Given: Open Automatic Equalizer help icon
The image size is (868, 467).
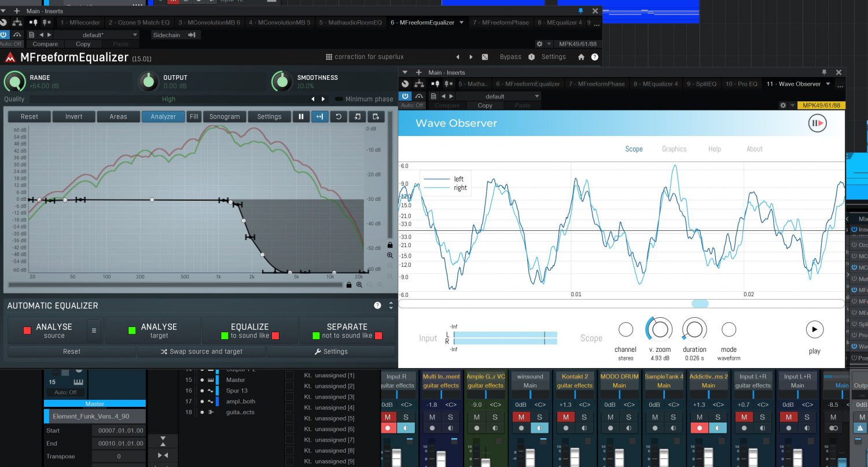Looking at the screenshot, I should click(377, 306).
